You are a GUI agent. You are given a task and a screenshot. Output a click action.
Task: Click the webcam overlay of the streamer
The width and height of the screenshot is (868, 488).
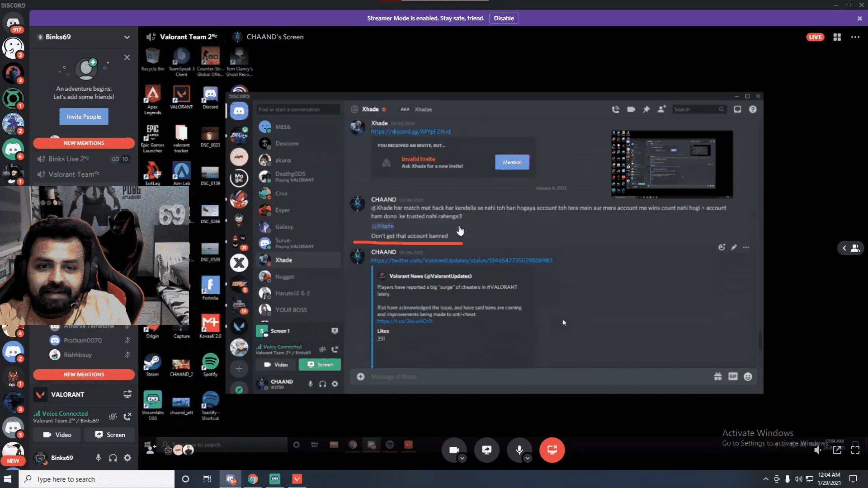pyautogui.click(x=94, y=255)
